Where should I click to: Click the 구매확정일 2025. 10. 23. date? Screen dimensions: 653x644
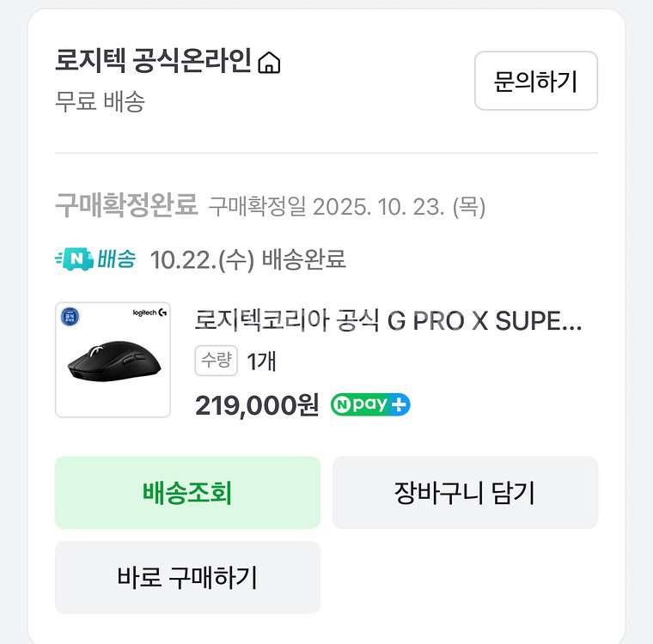click(346, 207)
